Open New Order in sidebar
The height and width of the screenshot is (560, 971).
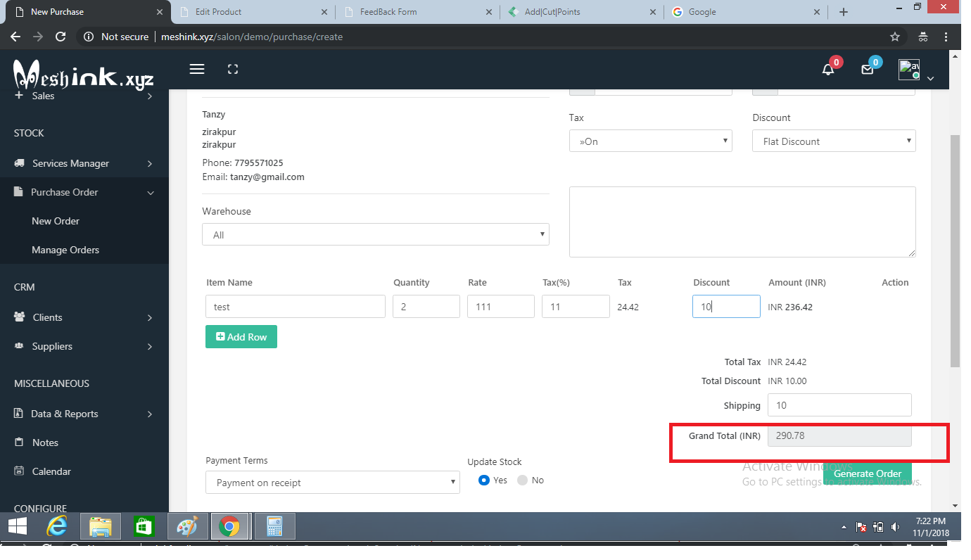point(56,221)
